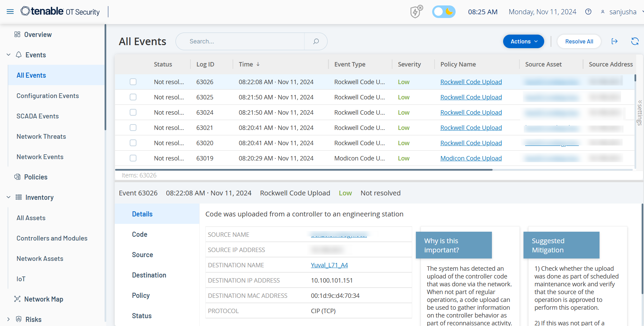Viewport: 644px width, 326px height.
Task: Collapse the Events sidebar section
Action: 8,55
